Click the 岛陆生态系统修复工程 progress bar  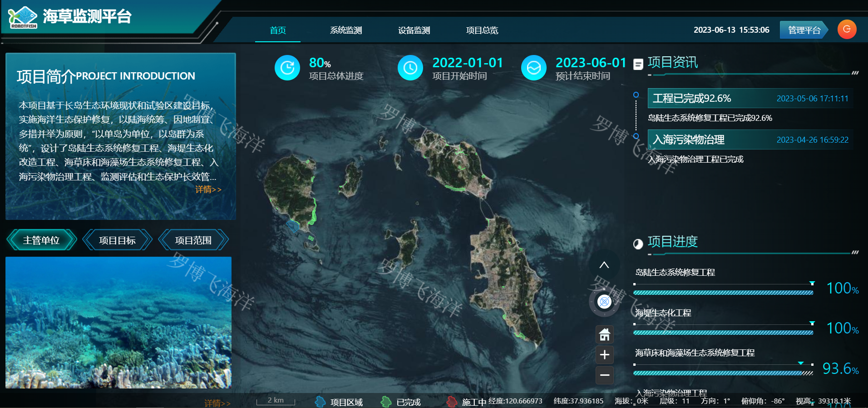723,293
